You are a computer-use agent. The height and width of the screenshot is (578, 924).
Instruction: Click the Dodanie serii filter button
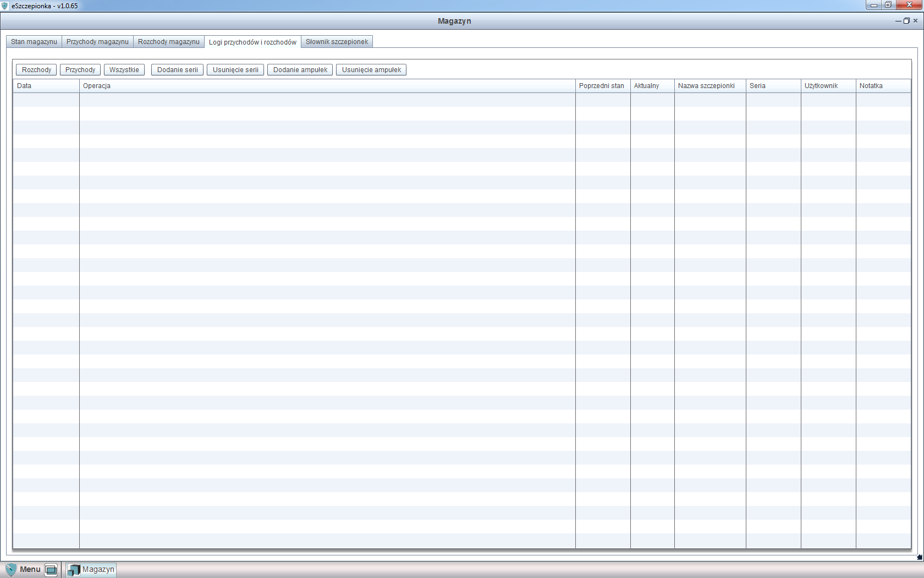click(178, 70)
